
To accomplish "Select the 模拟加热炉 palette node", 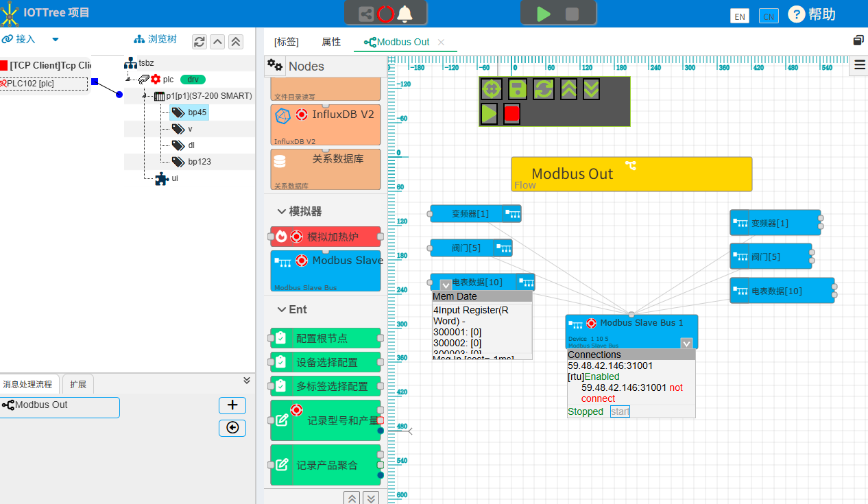I will coord(326,237).
